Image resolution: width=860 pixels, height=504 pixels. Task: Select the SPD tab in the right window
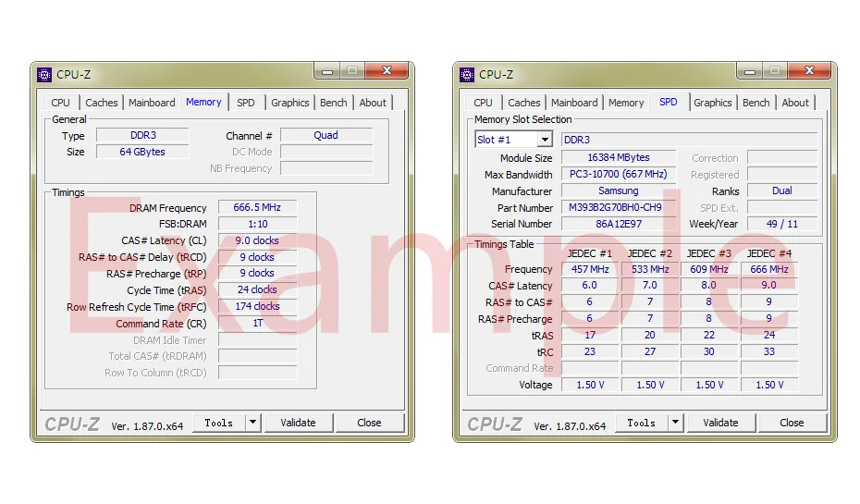coord(669,102)
